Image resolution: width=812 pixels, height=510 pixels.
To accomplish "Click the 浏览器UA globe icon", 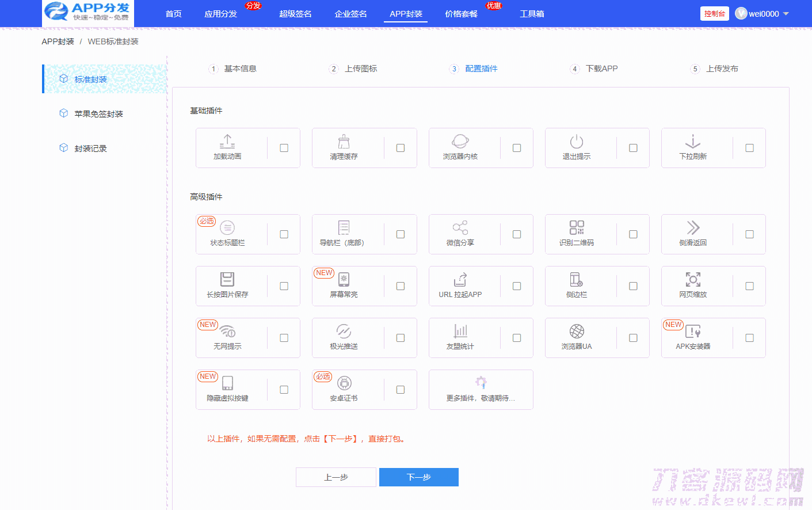I will 577,332.
